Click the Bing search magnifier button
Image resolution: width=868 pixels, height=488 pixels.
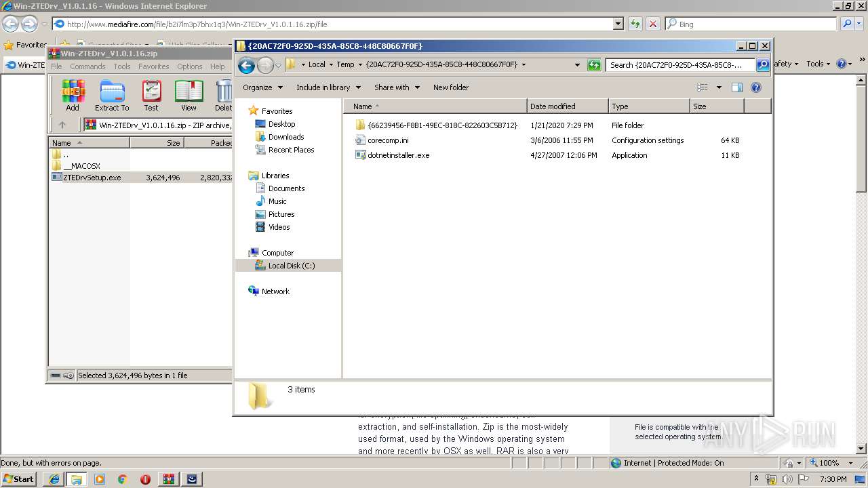click(x=846, y=24)
